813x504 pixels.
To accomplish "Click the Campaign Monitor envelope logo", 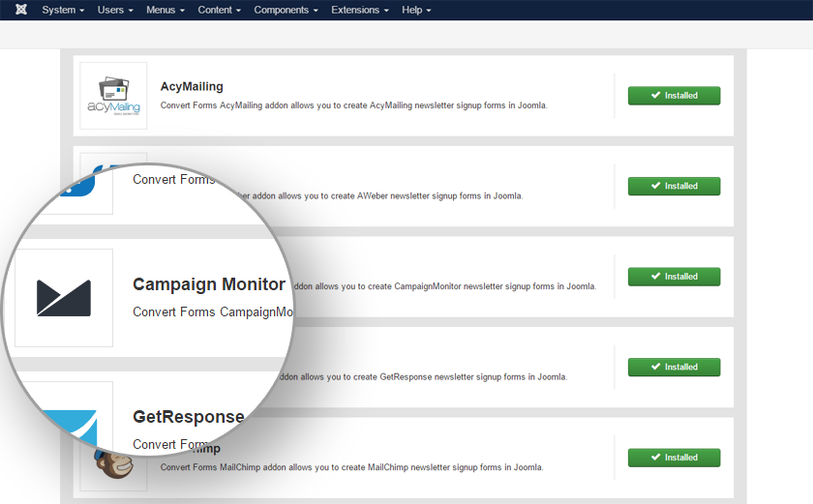I will [64, 298].
